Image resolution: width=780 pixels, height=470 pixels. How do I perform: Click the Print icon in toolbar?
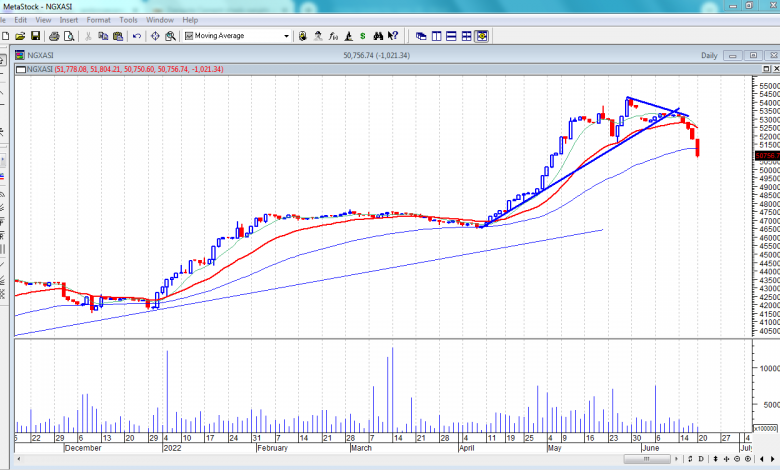coord(52,36)
